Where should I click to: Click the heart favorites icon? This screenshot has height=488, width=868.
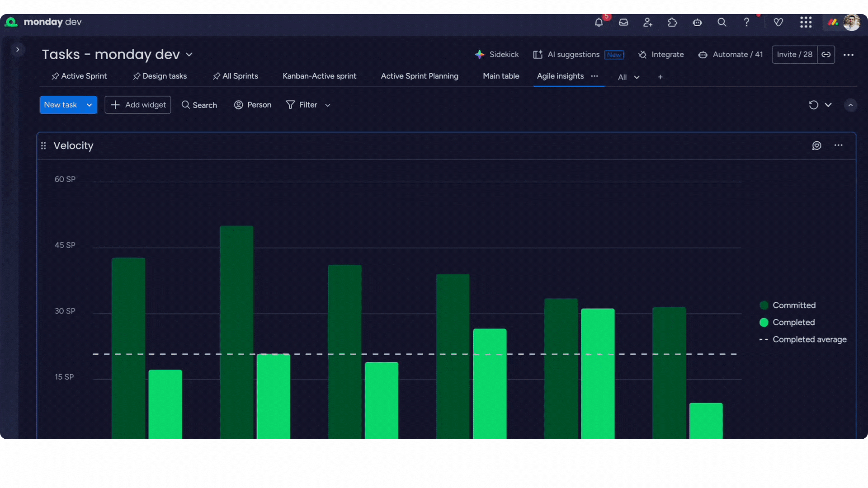778,22
